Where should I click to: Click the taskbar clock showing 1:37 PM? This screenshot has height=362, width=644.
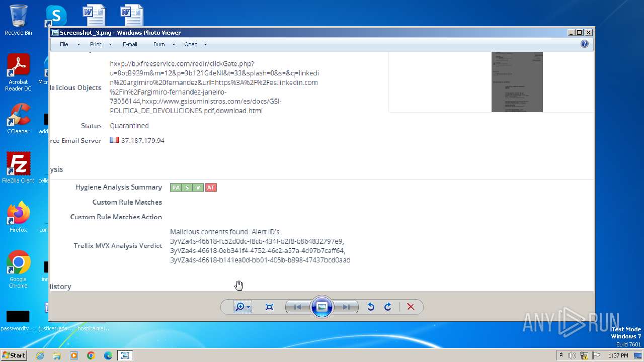coord(618,355)
